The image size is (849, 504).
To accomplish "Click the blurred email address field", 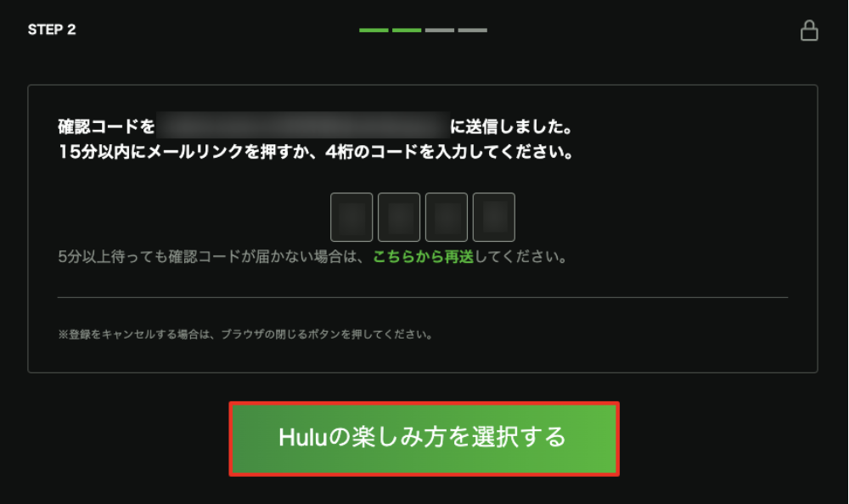I will click(x=303, y=126).
